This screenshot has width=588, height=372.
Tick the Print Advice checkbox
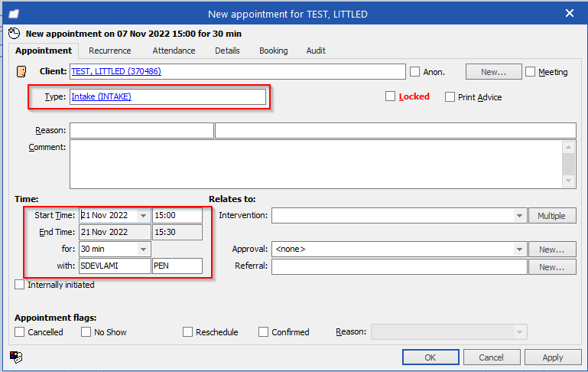tap(450, 97)
